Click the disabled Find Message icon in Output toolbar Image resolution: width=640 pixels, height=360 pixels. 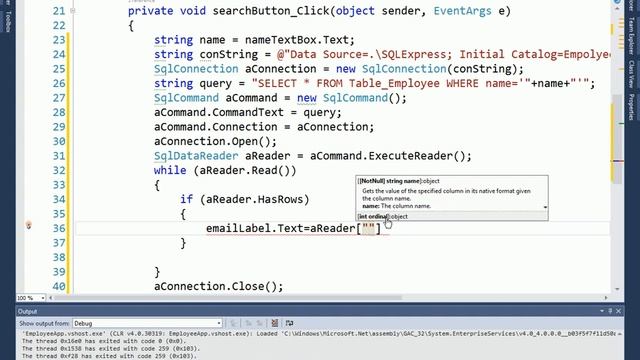[x=234, y=323]
